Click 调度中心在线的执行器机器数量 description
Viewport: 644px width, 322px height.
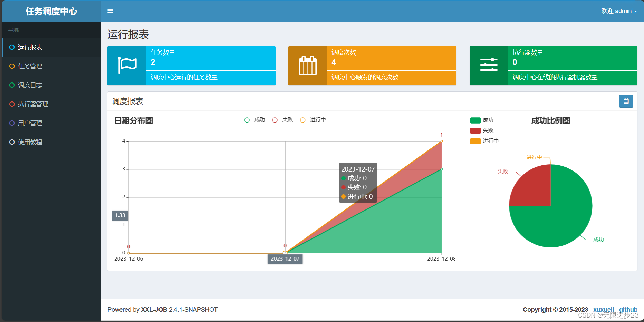[555, 77]
